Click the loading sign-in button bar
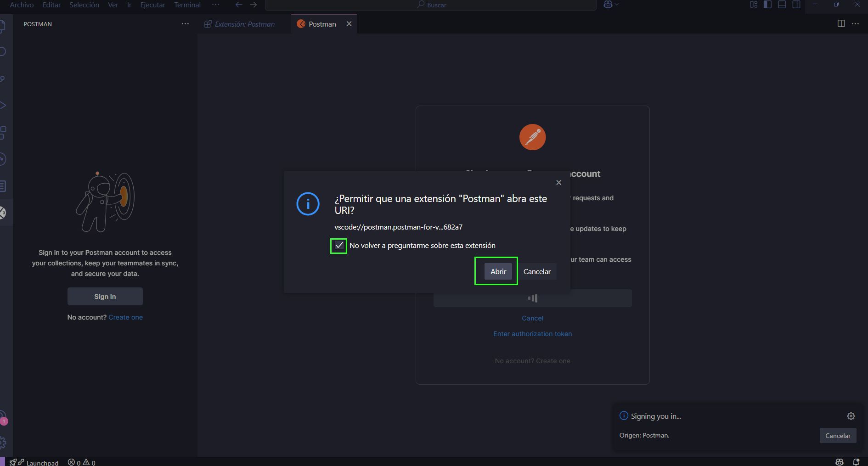Screen dimensions: 868x466 tap(532, 298)
